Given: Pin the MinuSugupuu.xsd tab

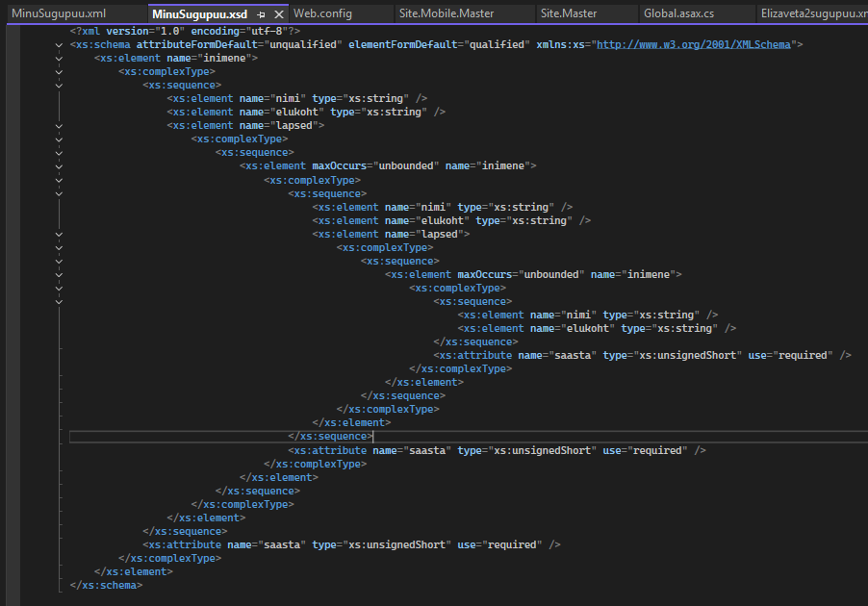Looking at the screenshot, I should 262,14.
